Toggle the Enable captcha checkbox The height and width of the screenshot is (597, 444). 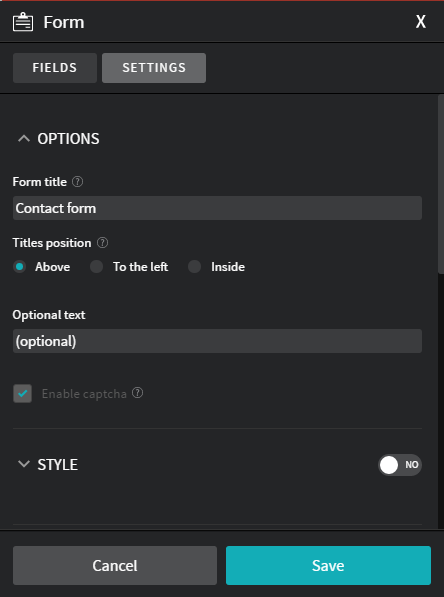pyautogui.click(x=22, y=393)
